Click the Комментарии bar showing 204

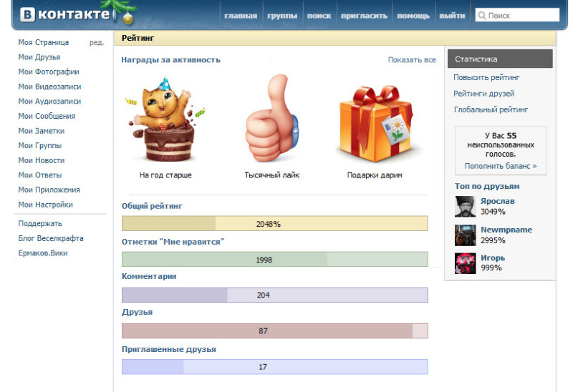tap(275, 295)
